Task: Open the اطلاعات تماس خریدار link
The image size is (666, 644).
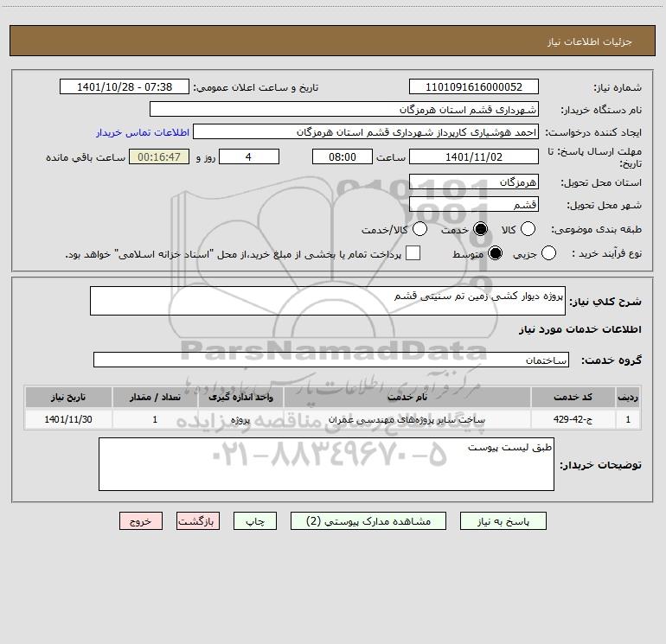Action: pos(143,132)
